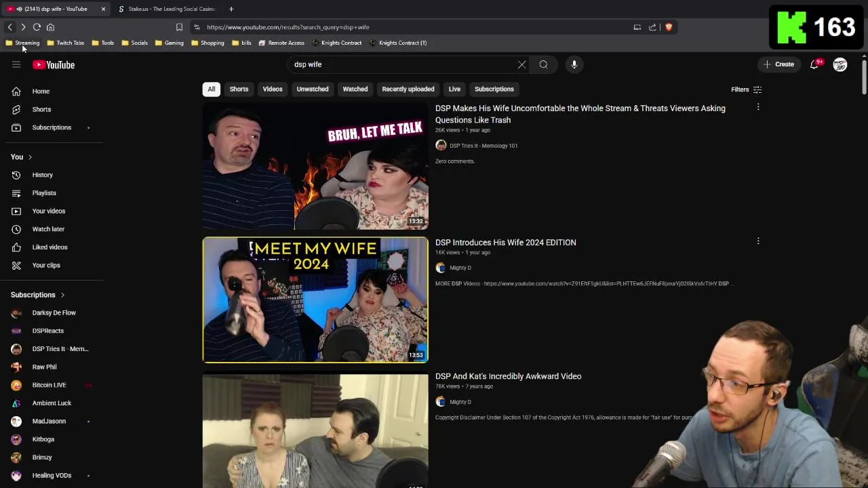Open the YouTube hamburger guide menu

16,64
